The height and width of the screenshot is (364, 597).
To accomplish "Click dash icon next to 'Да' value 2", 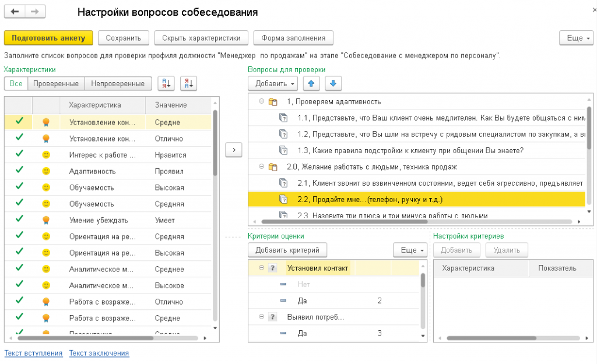I will (x=283, y=301).
